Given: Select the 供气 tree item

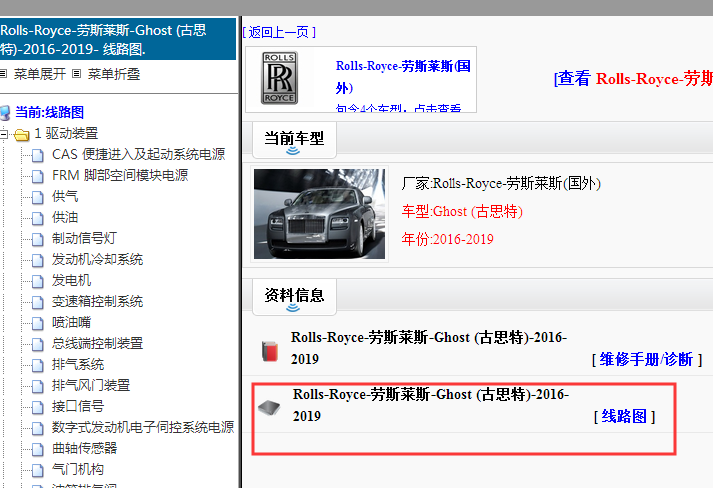Looking at the screenshot, I should point(65,196).
